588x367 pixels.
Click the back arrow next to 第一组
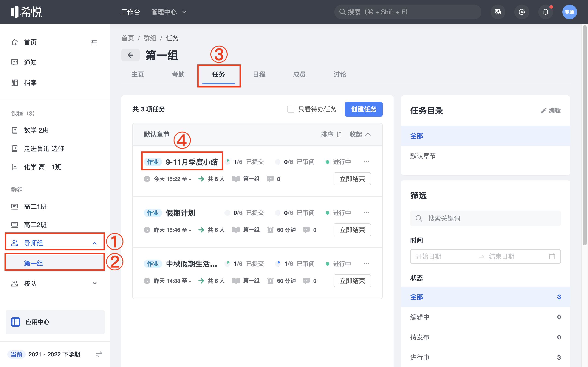(130, 55)
